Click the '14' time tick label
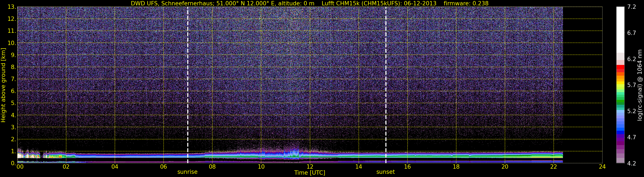Image resolution: width=644 pixels, height=177 pixels. (358, 167)
